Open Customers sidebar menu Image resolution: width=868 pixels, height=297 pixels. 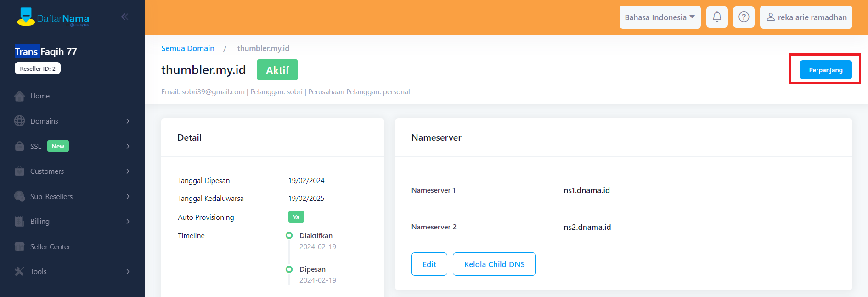pos(47,171)
